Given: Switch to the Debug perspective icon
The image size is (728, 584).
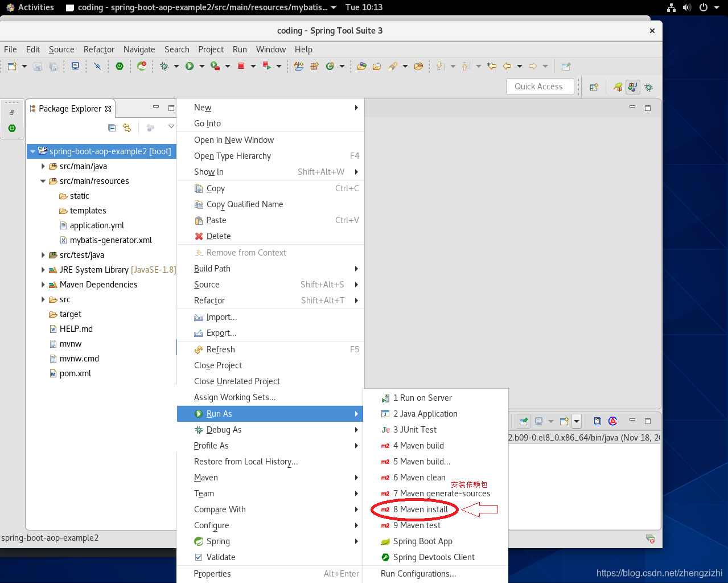Looking at the screenshot, I should tap(648, 87).
